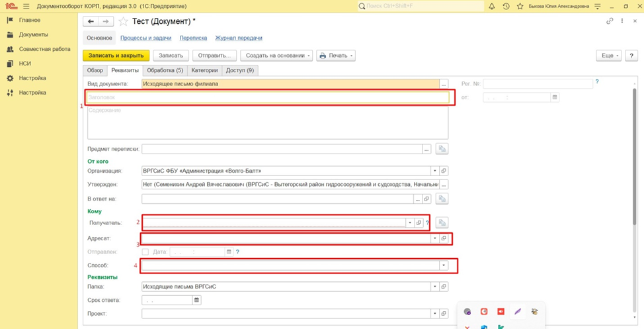Open Проект value with open-form icon
644x329 pixels.
point(444,314)
